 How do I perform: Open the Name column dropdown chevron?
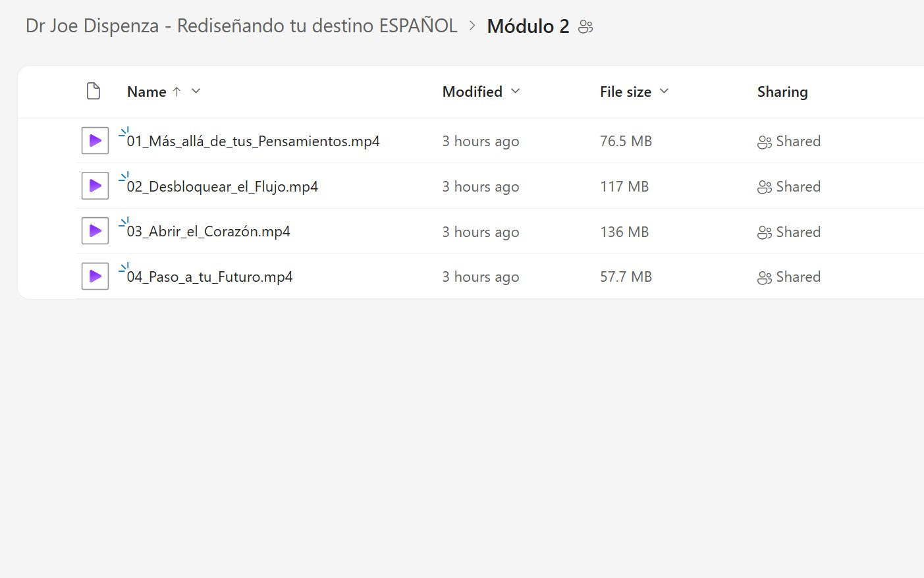(196, 91)
